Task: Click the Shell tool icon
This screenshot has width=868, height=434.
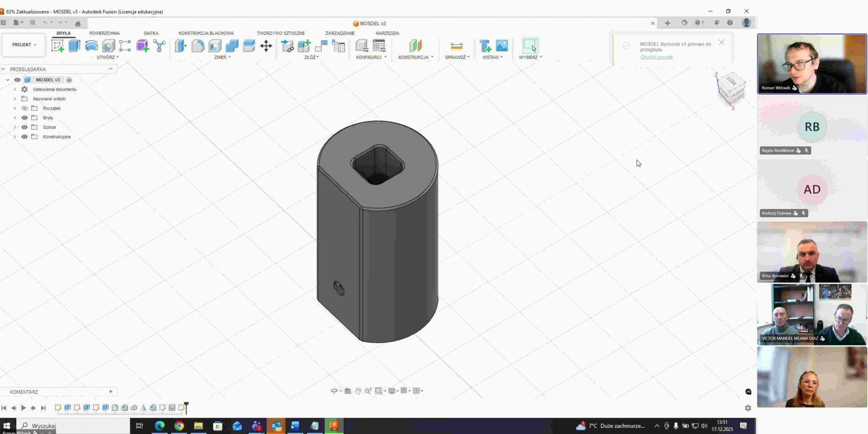Action: click(215, 46)
